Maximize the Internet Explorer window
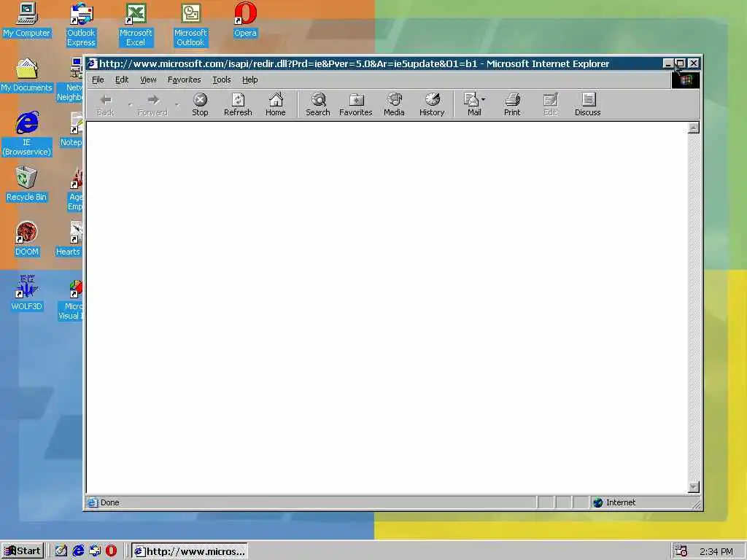This screenshot has height=560, width=747. [681, 63]
